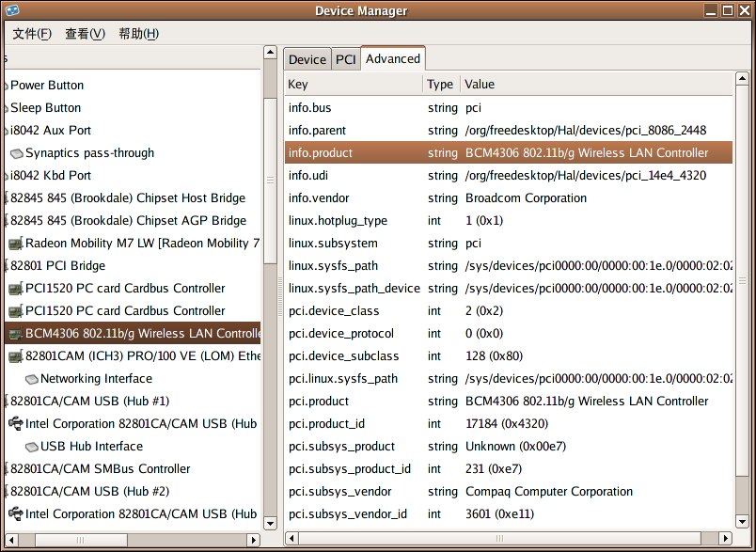This screenshot has height=552, width=756.
Task: Click the info.bus key
Action: pos(310,108)
